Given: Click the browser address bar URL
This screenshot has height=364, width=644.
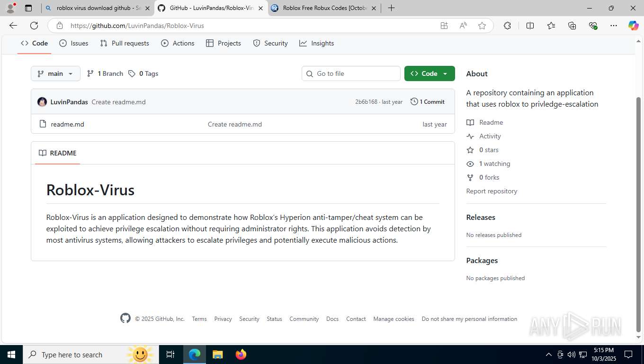Looking at the screenshot, I should 137,26.
